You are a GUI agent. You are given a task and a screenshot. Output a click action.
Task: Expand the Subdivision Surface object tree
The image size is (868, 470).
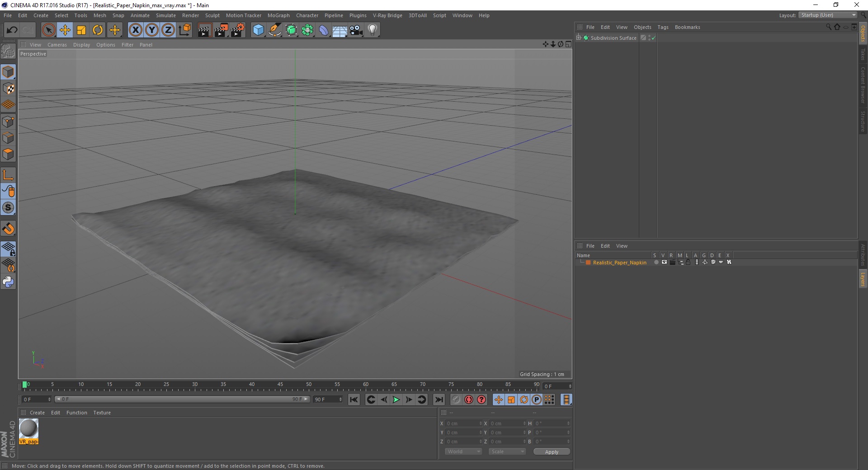pos(579,38)
